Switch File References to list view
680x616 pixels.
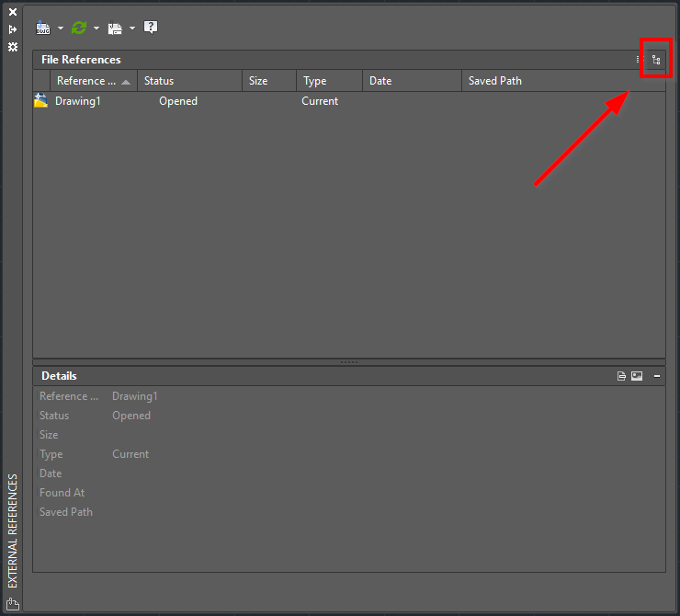pos(640,60)
